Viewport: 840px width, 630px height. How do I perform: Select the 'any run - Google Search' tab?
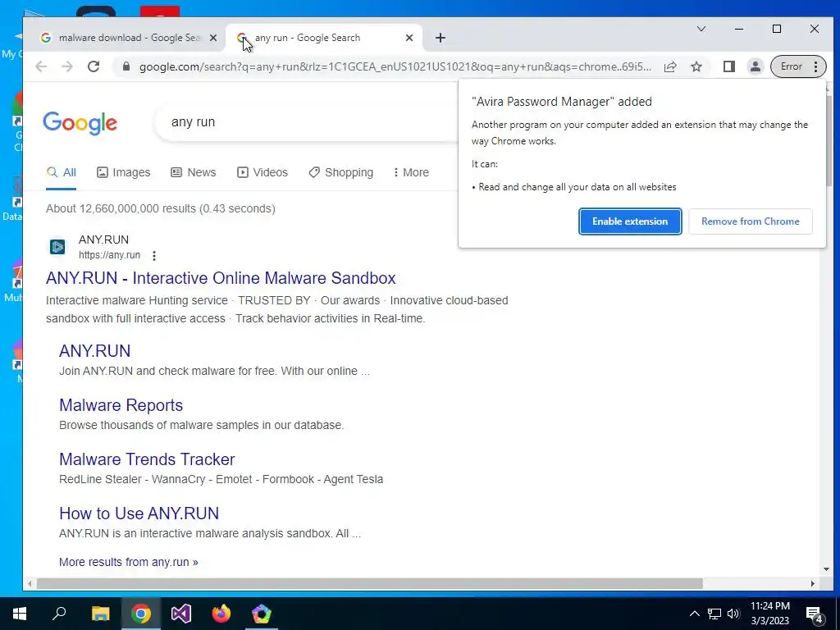324,38
